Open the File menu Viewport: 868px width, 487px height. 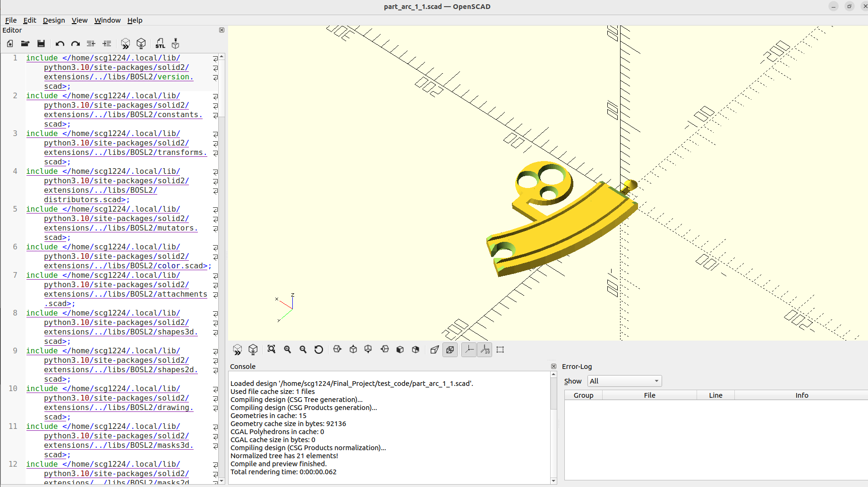pos(11,20)
